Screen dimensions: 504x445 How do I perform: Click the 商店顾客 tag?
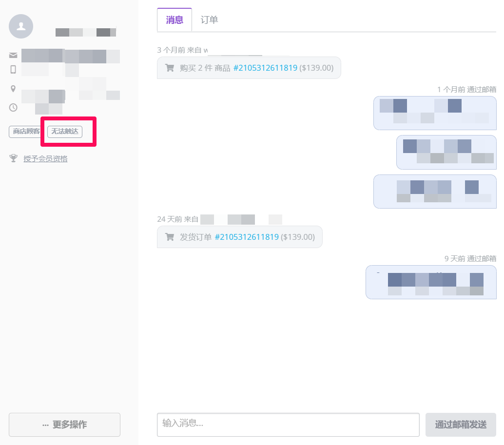point(24,132)
